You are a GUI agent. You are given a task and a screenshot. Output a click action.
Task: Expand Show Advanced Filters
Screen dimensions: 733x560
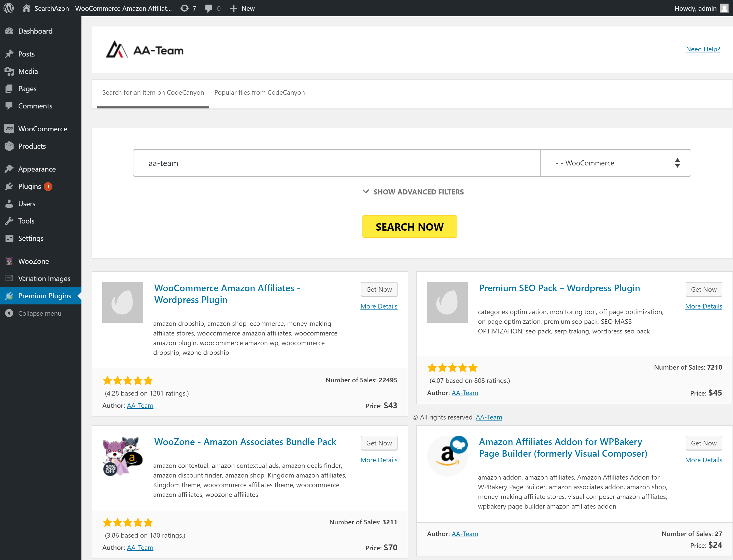tap(413, 192)
